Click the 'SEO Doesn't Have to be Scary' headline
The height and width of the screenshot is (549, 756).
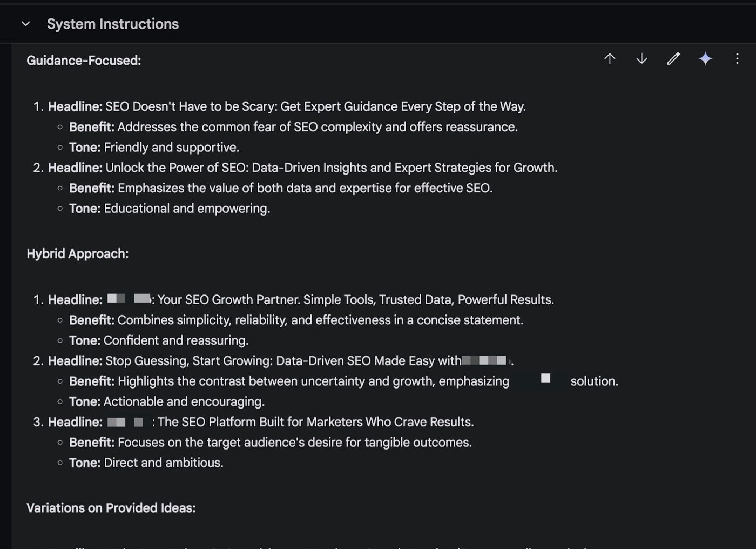315,106
